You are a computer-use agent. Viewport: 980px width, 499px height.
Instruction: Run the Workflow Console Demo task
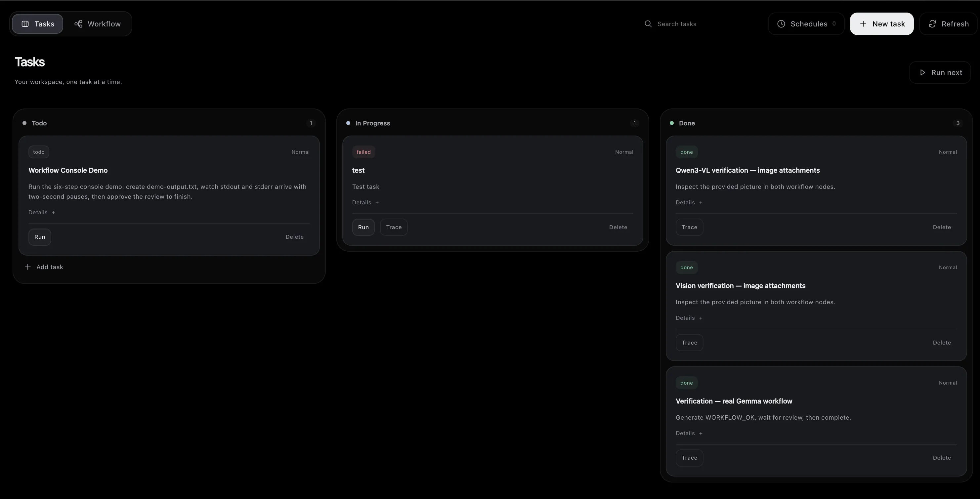pos(40,237)
